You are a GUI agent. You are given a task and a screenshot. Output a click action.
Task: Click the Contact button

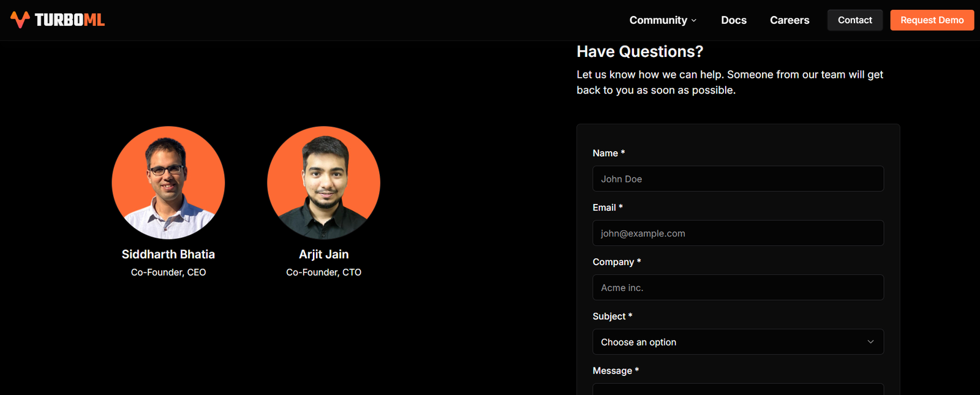point(855,20)
